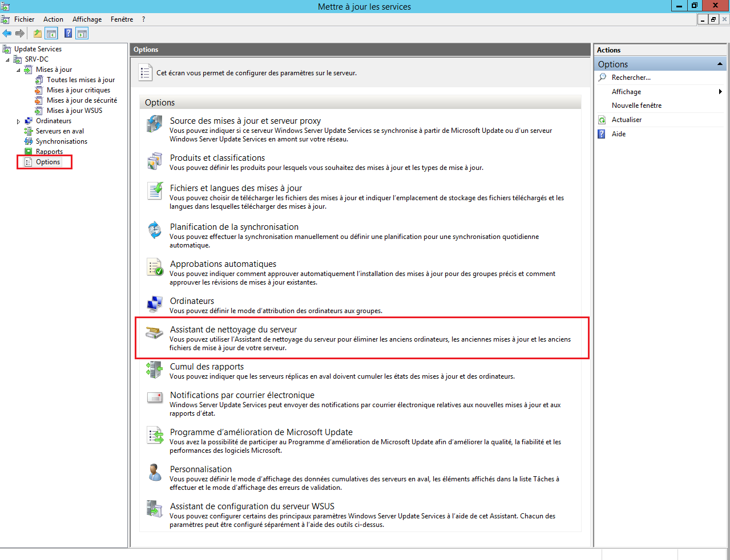Click the Rechercher magnifier icon
Screen dimensions: 730x560
pyautogui.click(x=602, y=78)
